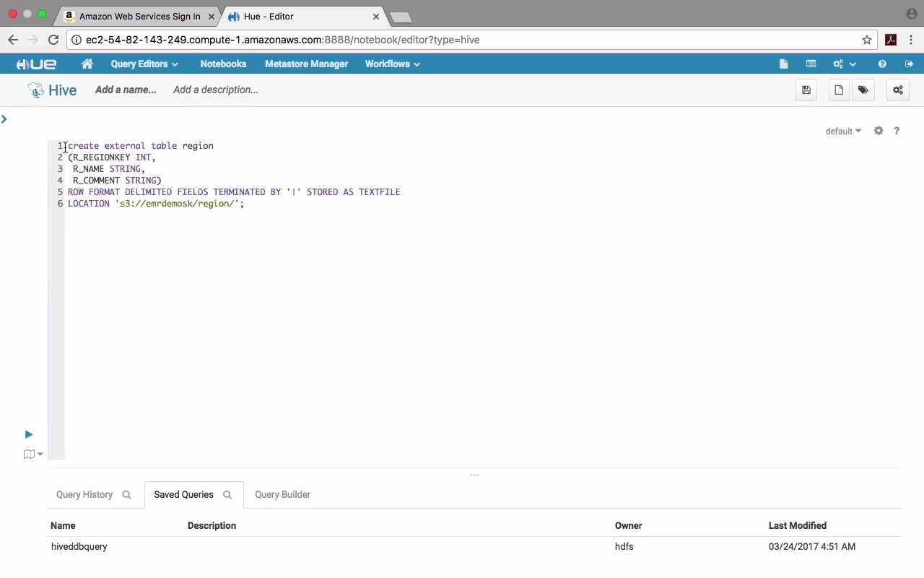
Task: Click the results panel resize handle dots
Action: tap(474, 475)
